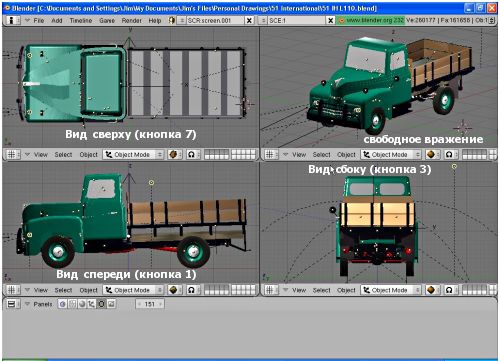Open the Logic context icon in Panels header
The image size is (500, 361).
pyautogui.click(x=62, y=304)
